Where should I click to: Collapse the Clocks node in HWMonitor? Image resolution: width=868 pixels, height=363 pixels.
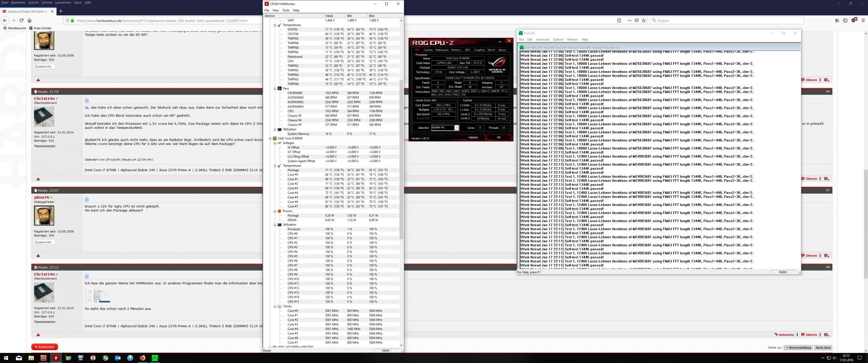point(275,306)
